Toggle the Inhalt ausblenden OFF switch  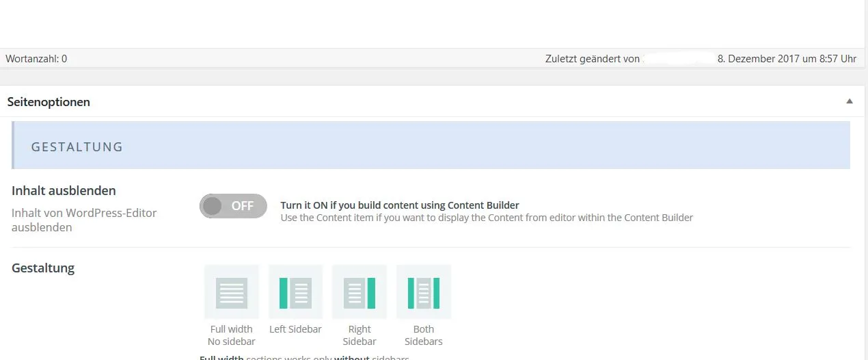(233, 206)
